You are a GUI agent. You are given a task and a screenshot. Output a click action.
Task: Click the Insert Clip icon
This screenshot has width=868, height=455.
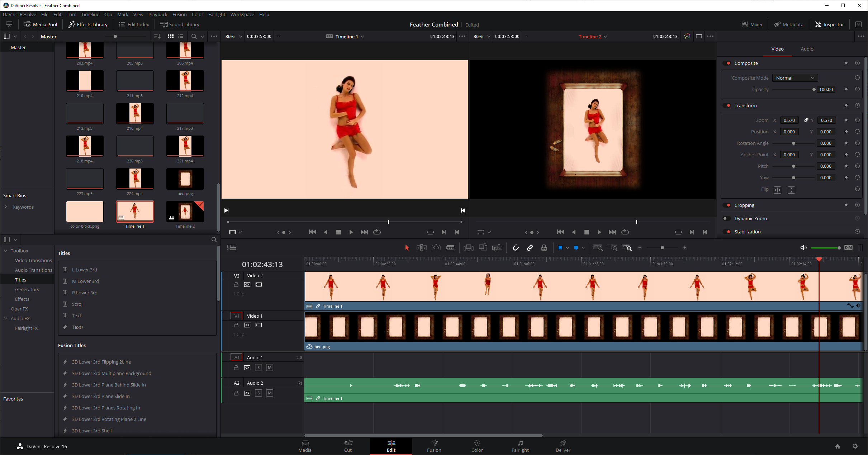(468, 248)
